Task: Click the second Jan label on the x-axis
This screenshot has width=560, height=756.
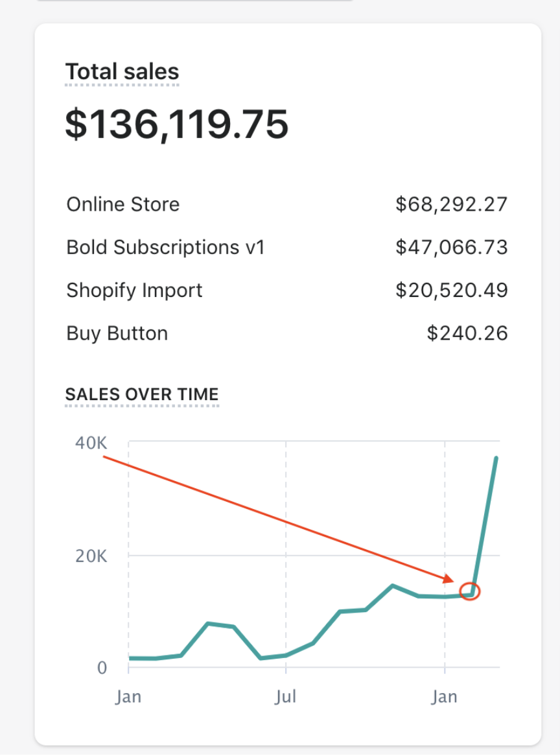Action: 444,696
